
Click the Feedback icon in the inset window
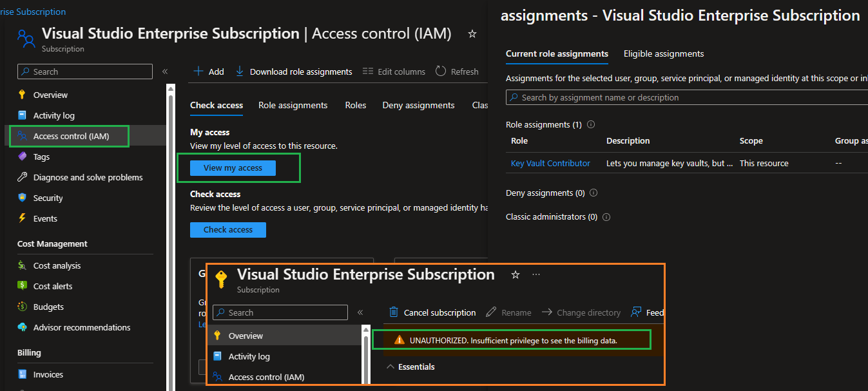(x=637, y=312)
